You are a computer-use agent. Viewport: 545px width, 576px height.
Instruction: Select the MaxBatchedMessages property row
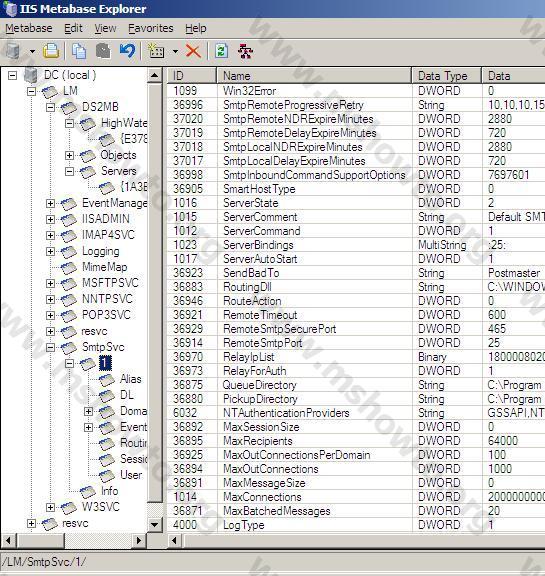[356, 511]
